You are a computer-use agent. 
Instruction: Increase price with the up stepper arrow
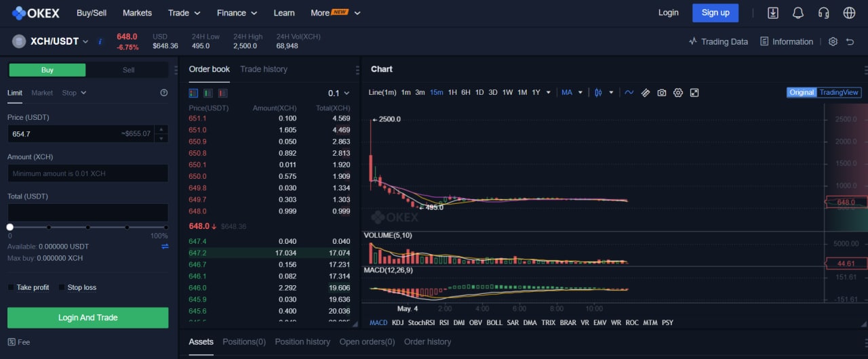pos(161,129)
